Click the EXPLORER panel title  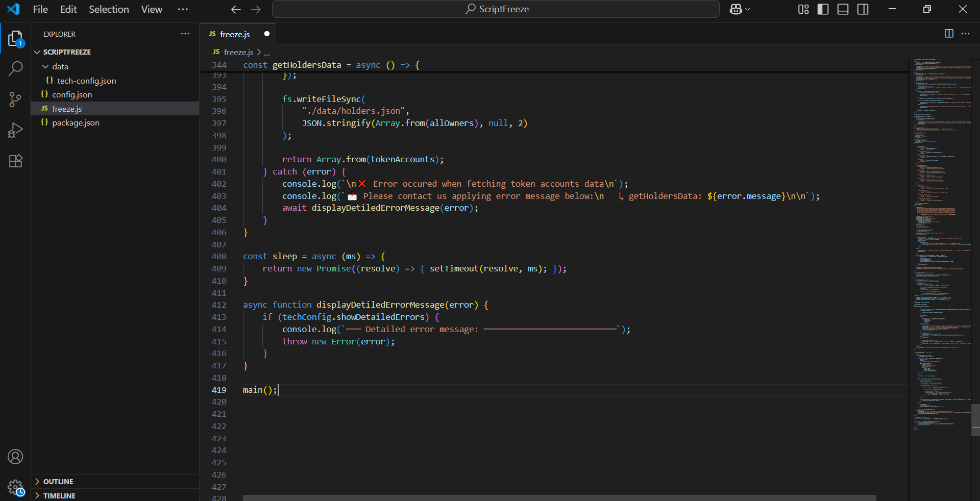tap(59, 34)
